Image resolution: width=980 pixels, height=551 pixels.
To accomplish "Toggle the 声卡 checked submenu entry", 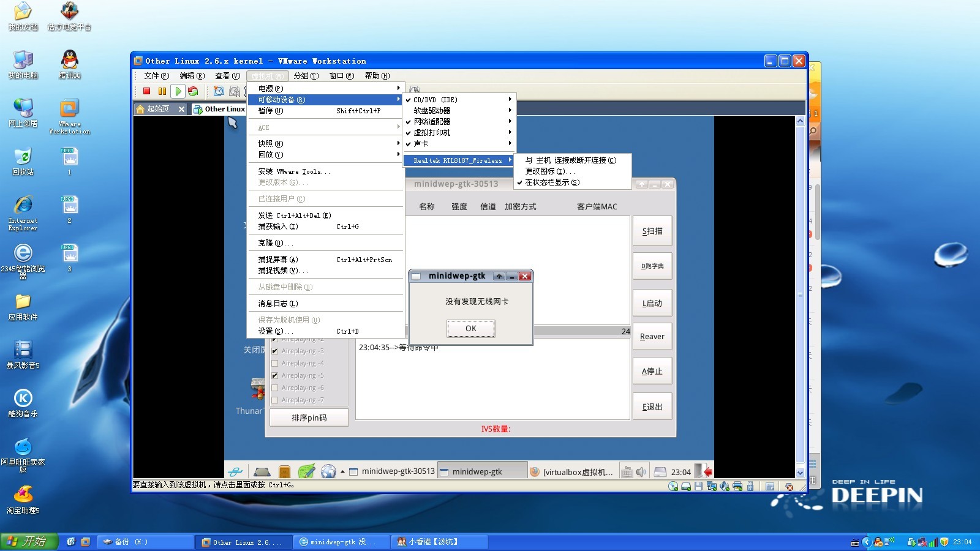I will point(459,143).
